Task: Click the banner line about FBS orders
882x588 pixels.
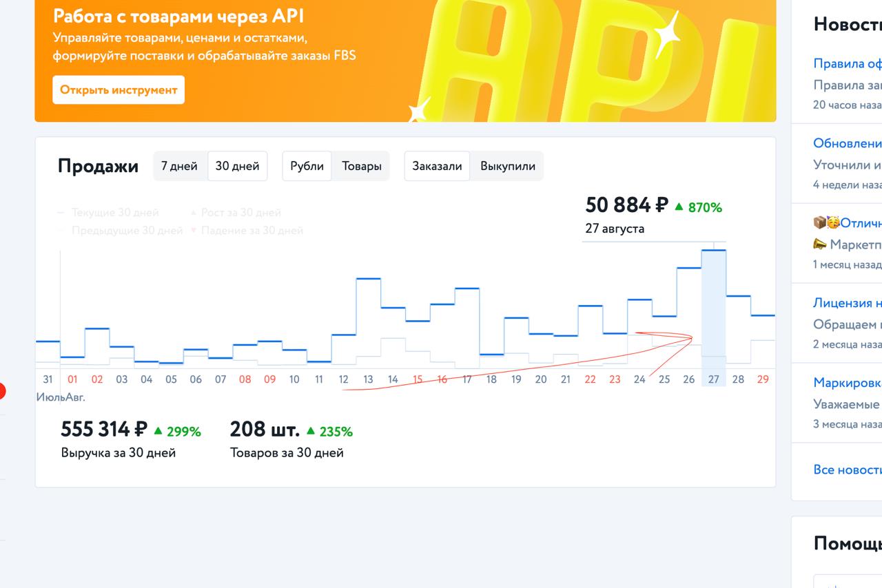Action: pos(205,55)
